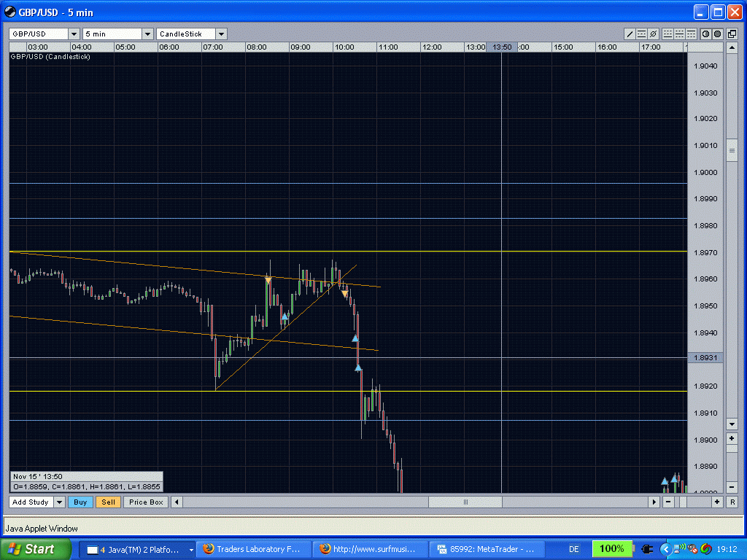This screenshot has height=560, width=747.
Task: Switch to 85992: MetaTrader taskbar item
Action: tap(487, 550)
